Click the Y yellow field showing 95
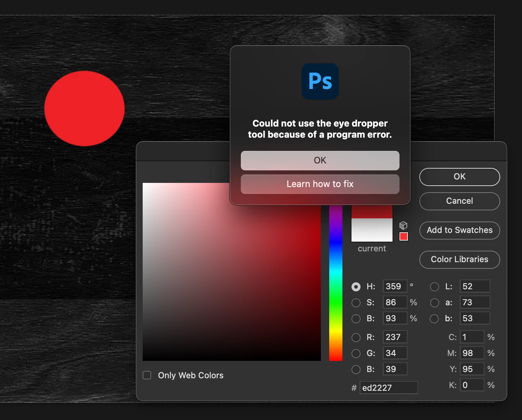522x420 pixels. click(x=472, y=369)
